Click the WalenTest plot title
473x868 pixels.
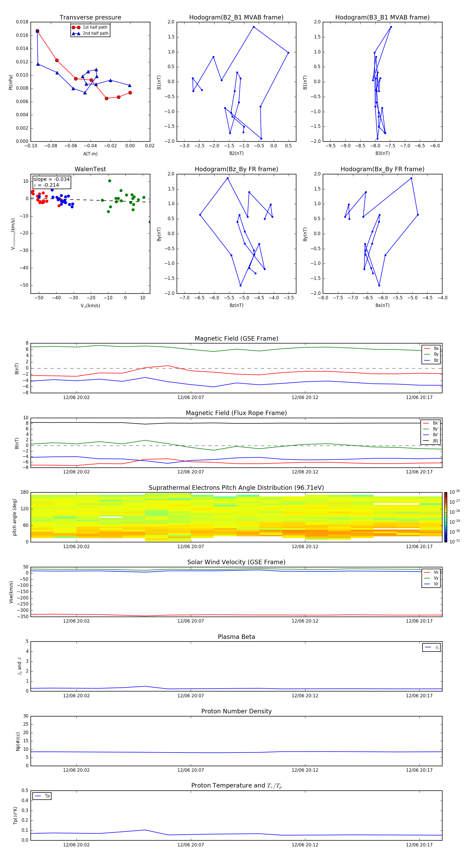[x=90, y=169]
